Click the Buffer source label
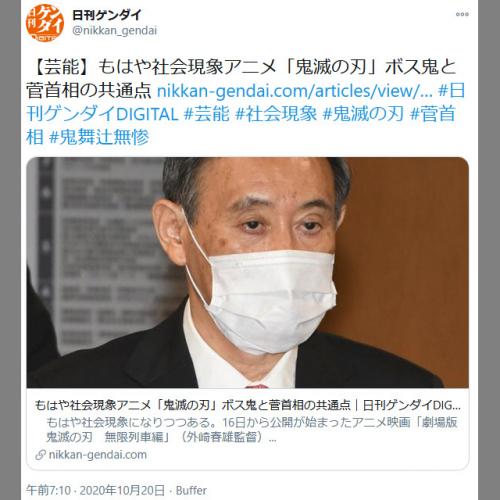 (191, 490)
